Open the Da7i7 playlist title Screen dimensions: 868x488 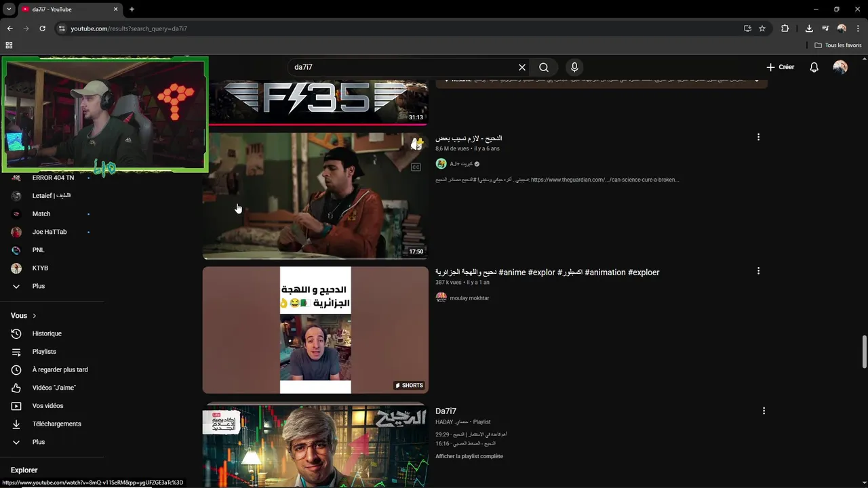446,411
